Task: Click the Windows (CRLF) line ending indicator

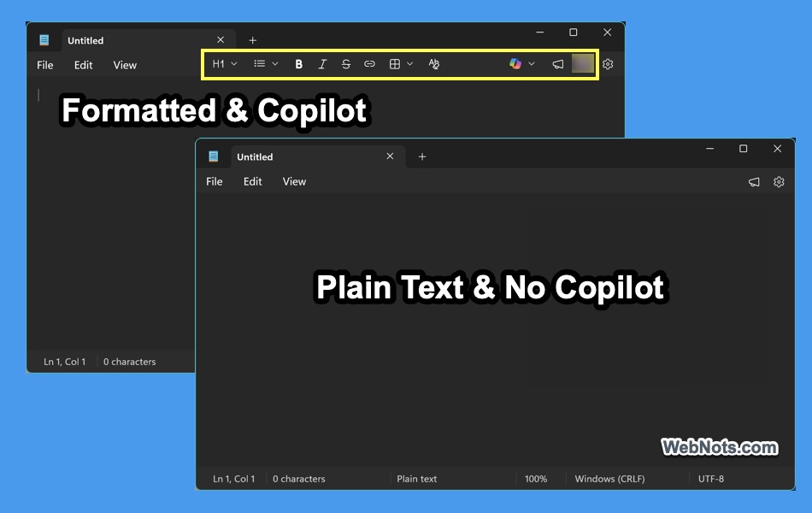Action: pos(609,479)
